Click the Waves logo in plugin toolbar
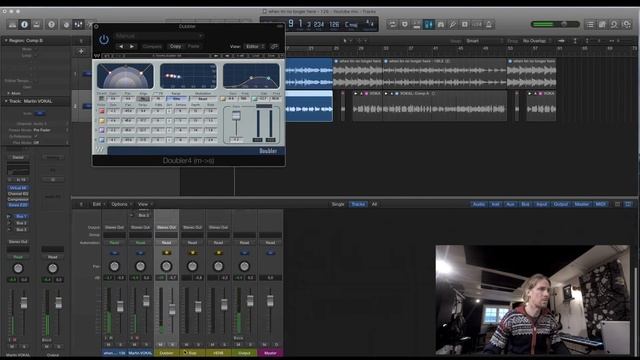This screenshot has height=360, width=640. (x=97, y=56)
